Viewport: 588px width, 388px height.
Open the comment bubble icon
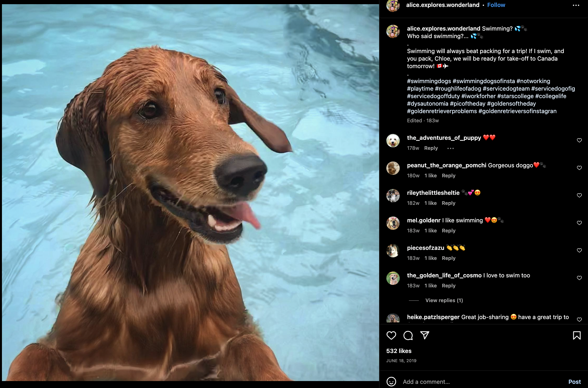point(408,335)
